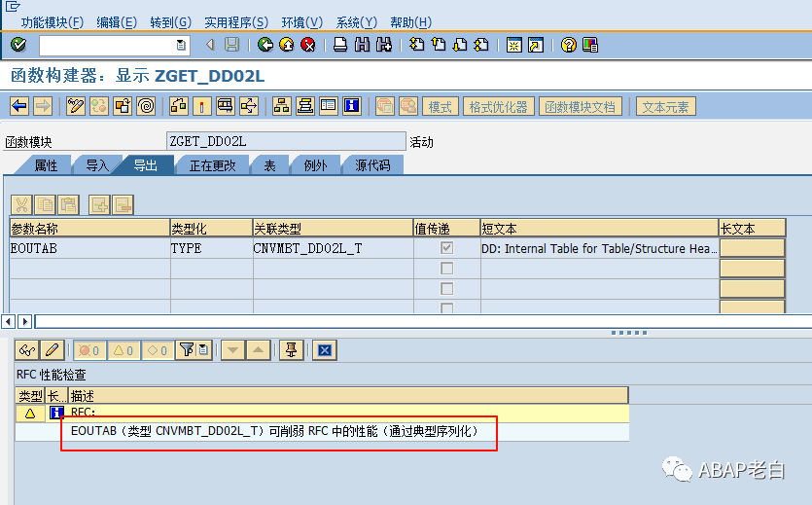
Task: Toggle warning messages filter showing 0
Action: pos(124,350)
